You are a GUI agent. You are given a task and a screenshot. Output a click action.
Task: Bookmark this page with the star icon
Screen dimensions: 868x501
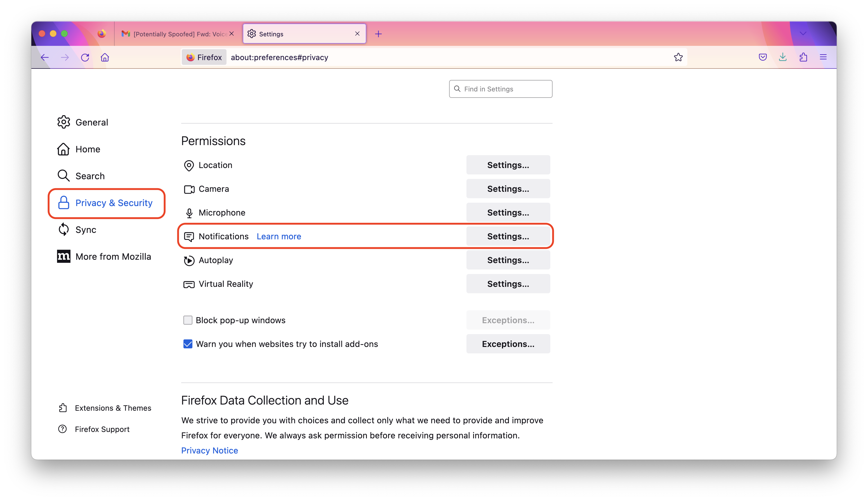[678, 58]
